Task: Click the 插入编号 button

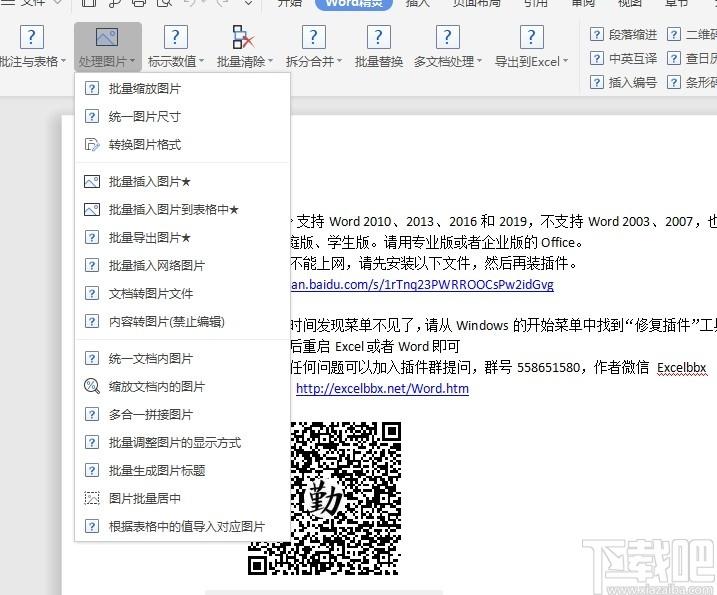Action: [x=624, y=82]
